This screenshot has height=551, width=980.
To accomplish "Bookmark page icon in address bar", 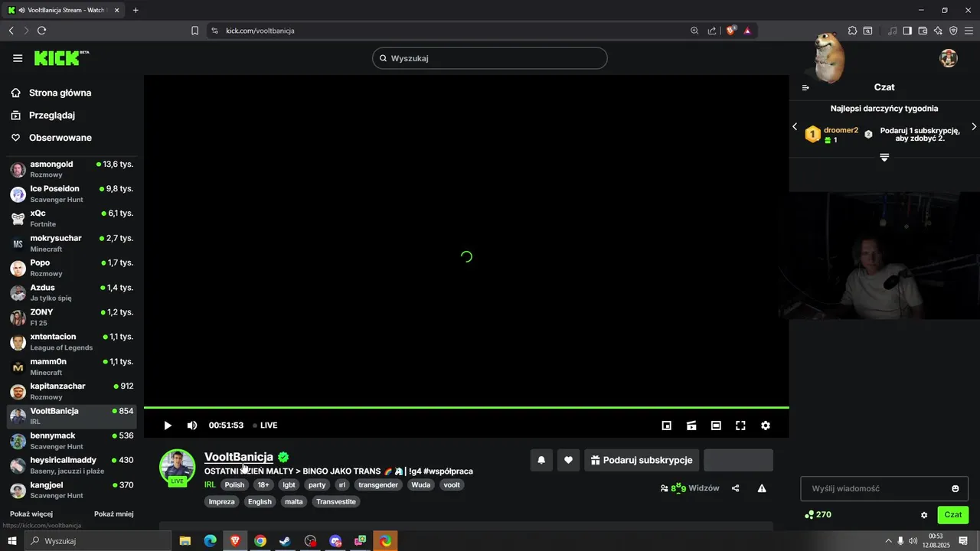I will [194, 31].
